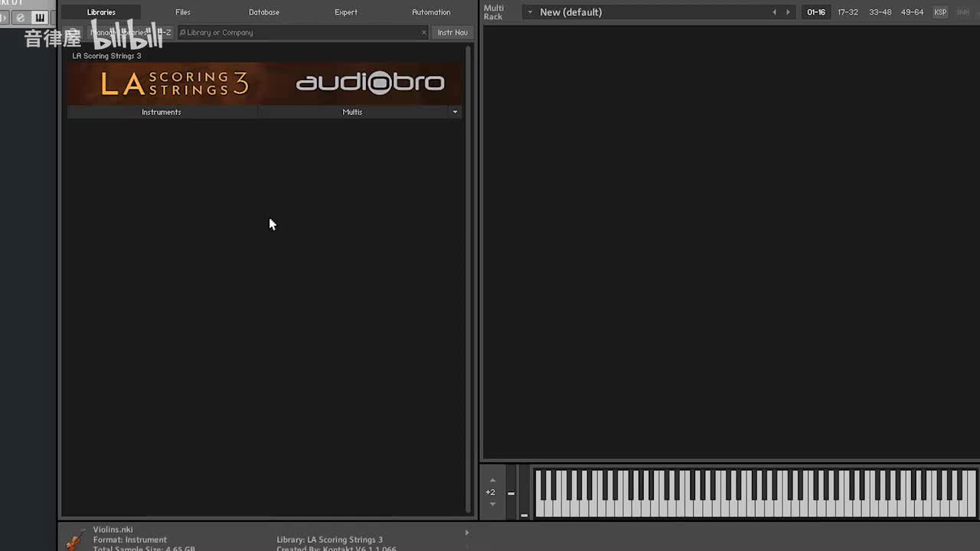
Task: Go to the next multi preset arrow
Action: [x=788, y=12]
